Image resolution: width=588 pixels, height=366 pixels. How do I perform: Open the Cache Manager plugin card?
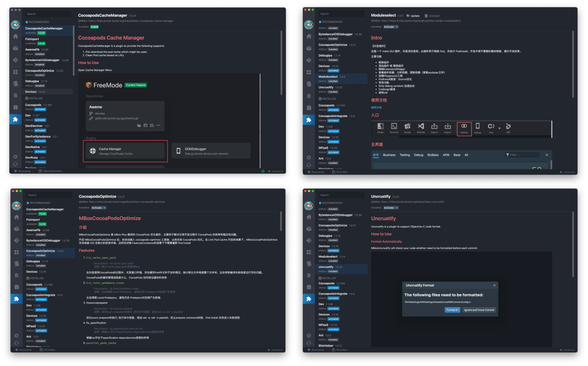(x=125, y=151)
